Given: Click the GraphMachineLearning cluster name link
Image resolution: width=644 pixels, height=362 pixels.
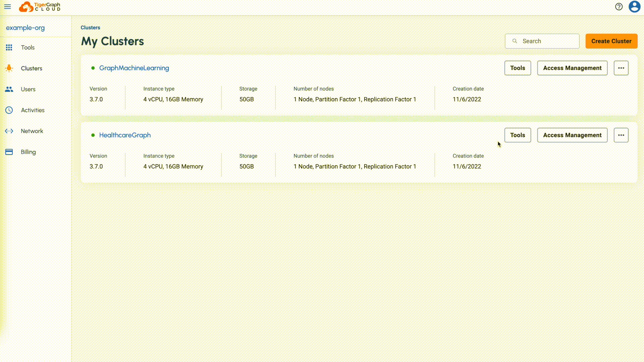Looking at the screenshot, I should 134,68.
